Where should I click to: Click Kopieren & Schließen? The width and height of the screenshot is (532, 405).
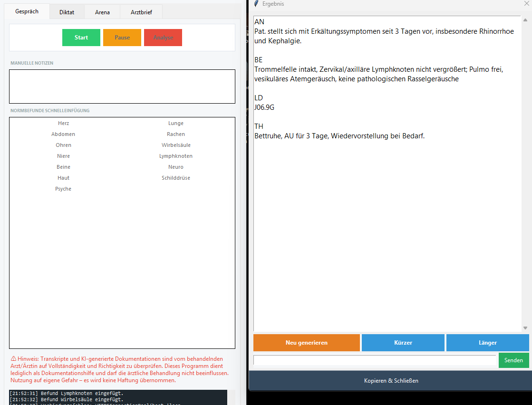tap(391, 381)
